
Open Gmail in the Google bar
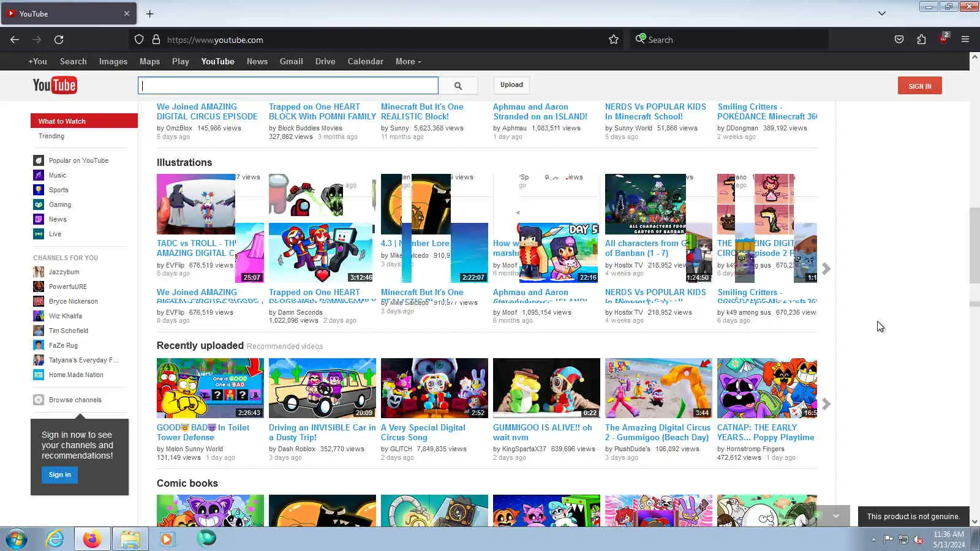pos(292,61)
